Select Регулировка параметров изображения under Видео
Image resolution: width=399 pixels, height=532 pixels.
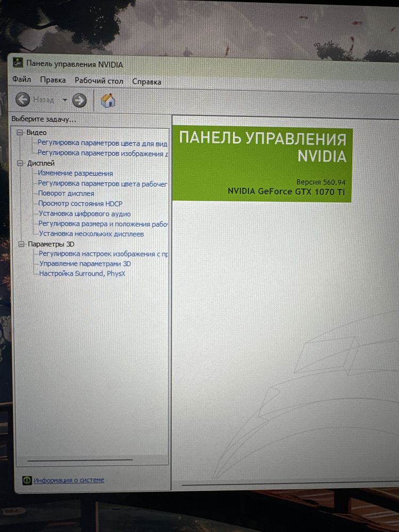(103, 153)
